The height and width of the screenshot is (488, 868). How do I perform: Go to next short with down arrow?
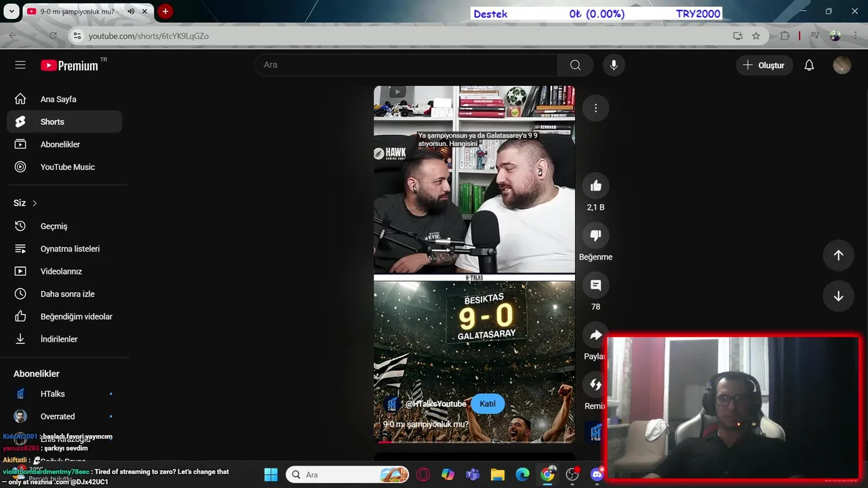(838, 296)
